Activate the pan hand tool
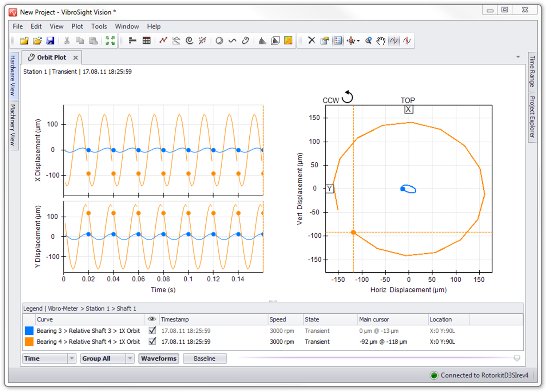Viewport: 547px width, 392px height. tap(381, 40)
